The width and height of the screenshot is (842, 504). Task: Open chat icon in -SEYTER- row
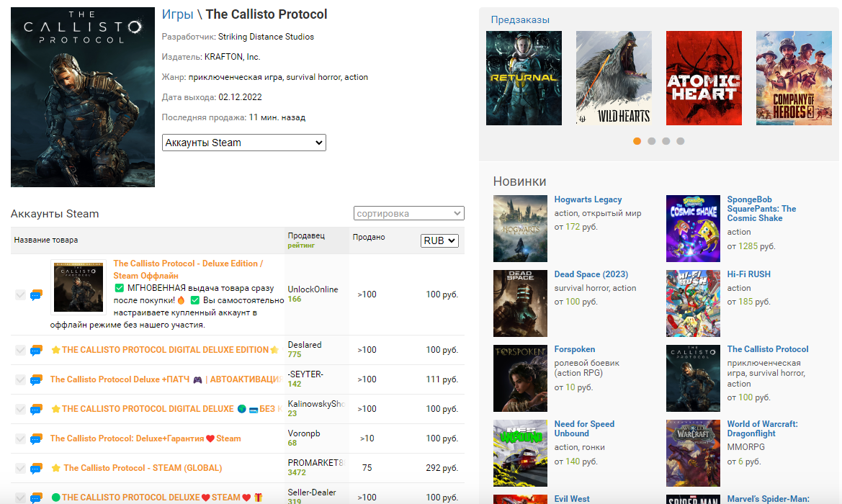click(x=36, y=379)
